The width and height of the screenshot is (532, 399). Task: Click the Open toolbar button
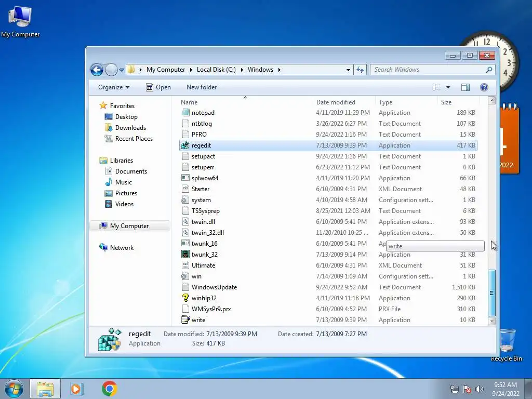[158, 87]
